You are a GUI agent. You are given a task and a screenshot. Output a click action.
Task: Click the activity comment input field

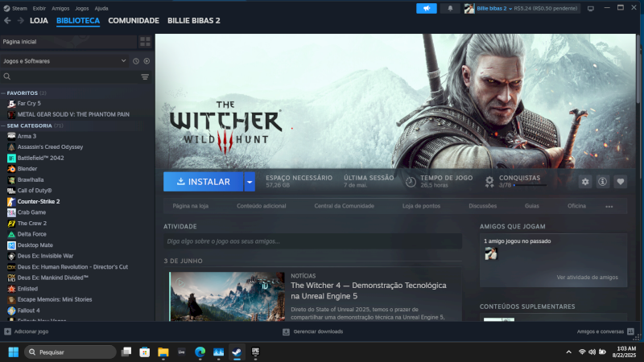[312, 241]
